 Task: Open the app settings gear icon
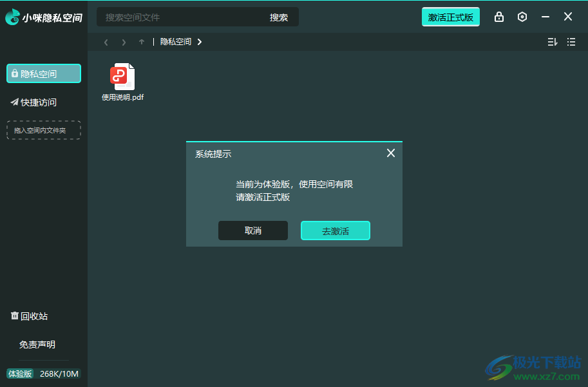pos(522,17)
